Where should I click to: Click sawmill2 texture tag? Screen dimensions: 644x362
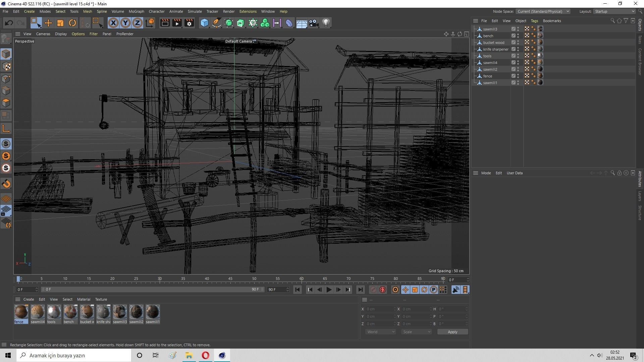point(540,69)
